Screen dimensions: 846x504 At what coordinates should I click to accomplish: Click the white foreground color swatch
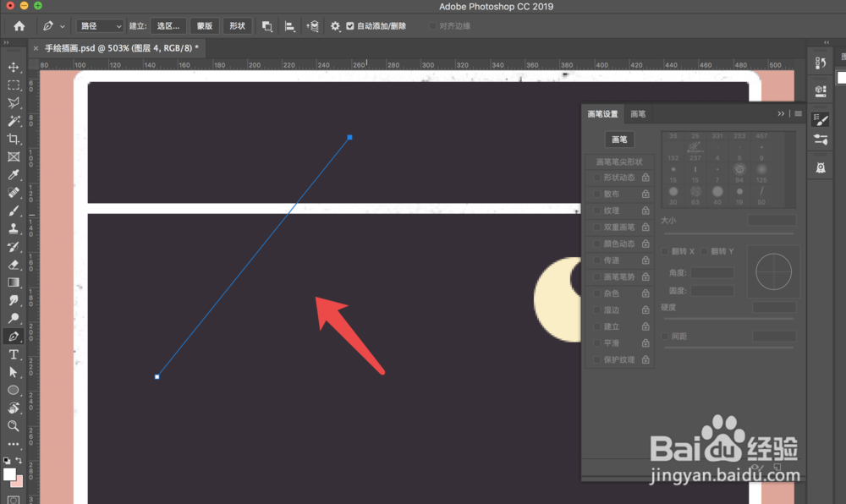pos(8,474)
